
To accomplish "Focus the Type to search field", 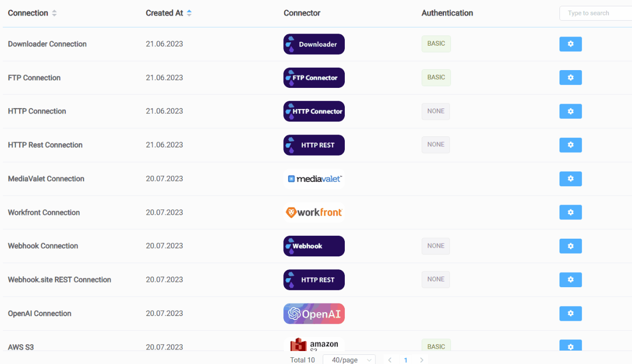I will coord(596,13).
